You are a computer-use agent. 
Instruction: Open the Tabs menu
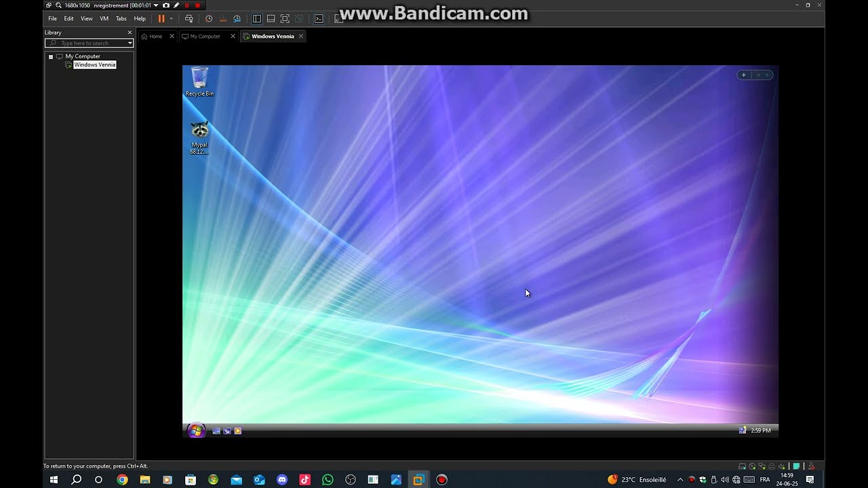(x=121, y=19)
